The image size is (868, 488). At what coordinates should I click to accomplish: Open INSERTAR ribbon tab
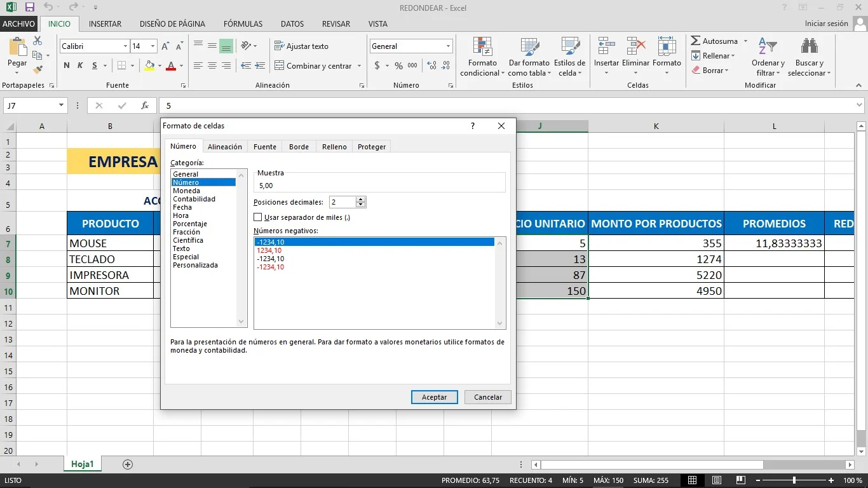pyautogui.click(x=105, y=24)
